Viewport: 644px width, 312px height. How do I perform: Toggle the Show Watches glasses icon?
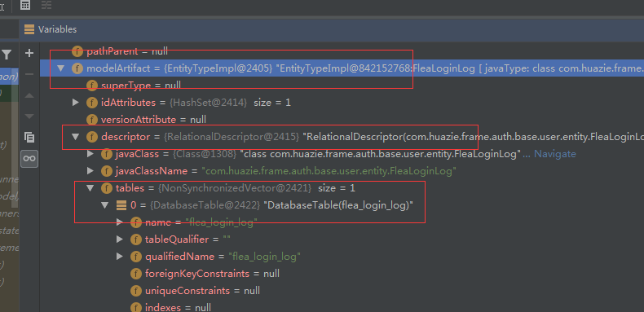pyautogui.click(x=29, y=159)
